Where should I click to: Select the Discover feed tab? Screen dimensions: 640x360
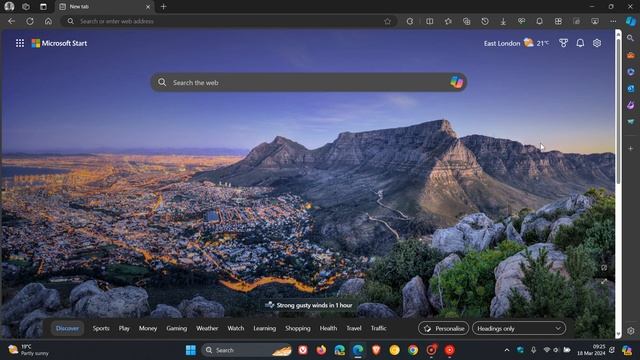pyautogui.click(x=67, y=328)
